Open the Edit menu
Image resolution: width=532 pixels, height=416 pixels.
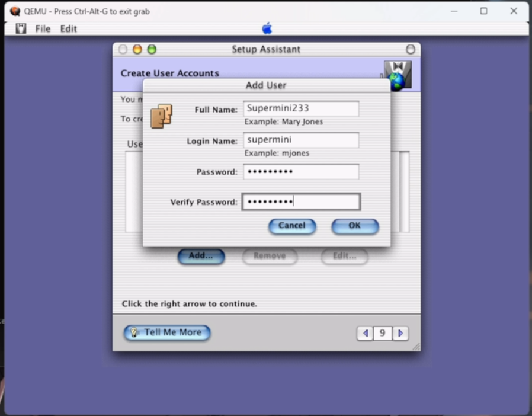click(x=69, y=28)
